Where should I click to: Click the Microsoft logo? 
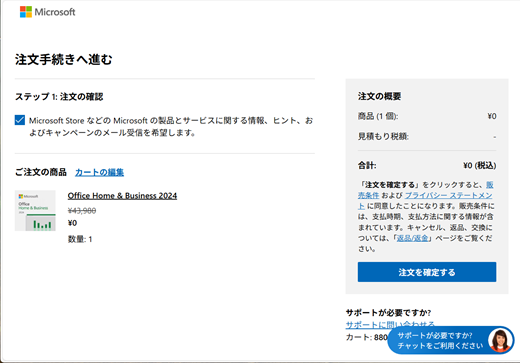pyautogui.click(x=48, y=12)
